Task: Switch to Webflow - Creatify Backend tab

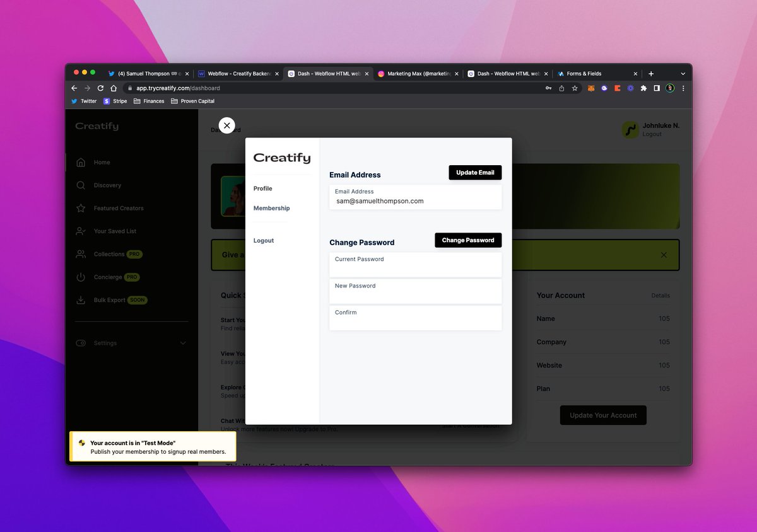Action: pos(238,74)
